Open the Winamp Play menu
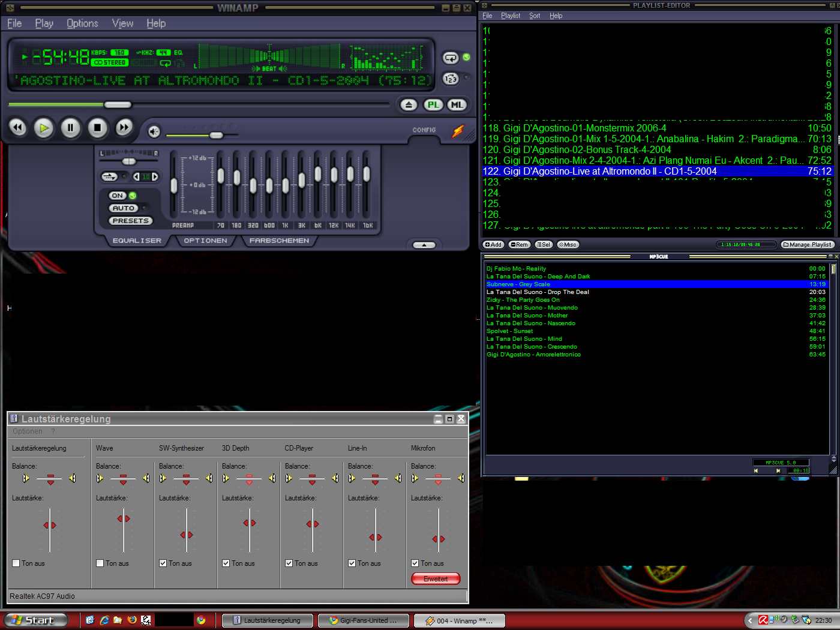Image resolution: width=840 pixels, height=630 pixels. tap(44, 23)
